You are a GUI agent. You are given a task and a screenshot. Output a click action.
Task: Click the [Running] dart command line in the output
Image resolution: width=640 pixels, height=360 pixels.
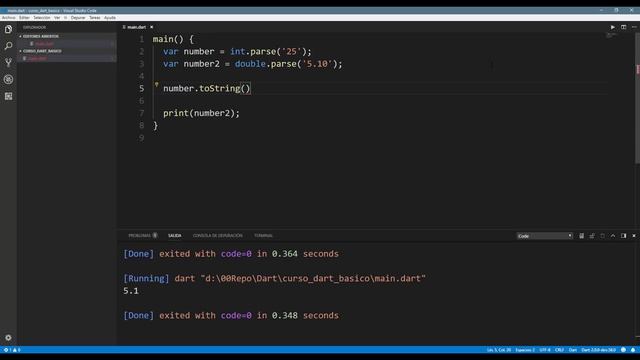(274, 278)
